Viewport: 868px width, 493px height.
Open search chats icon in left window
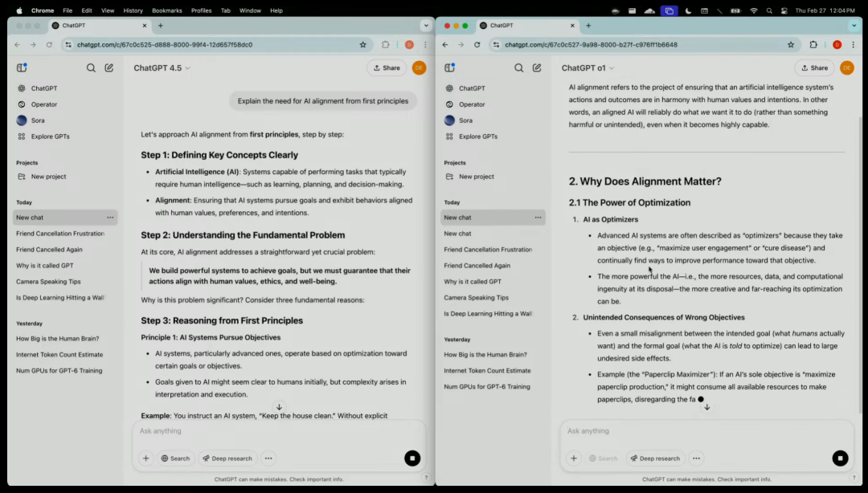[x=91, y=67]
